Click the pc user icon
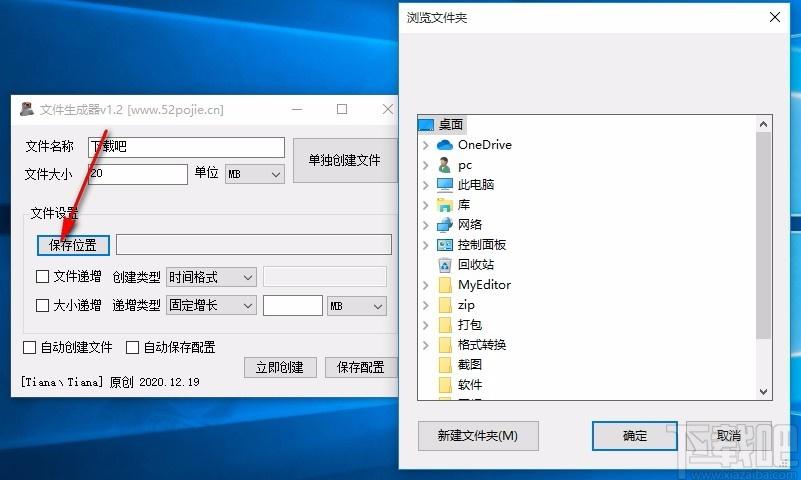 [445, 165]
